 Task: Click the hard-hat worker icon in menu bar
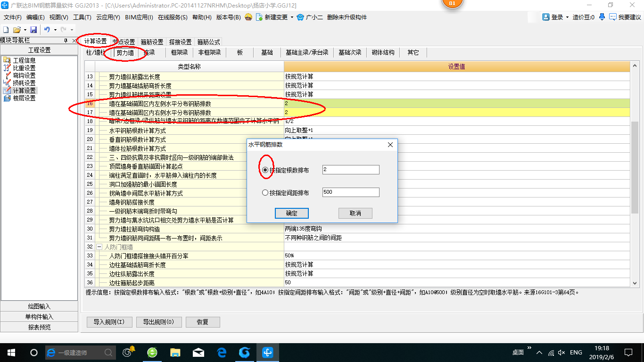(x=248, y=17)
